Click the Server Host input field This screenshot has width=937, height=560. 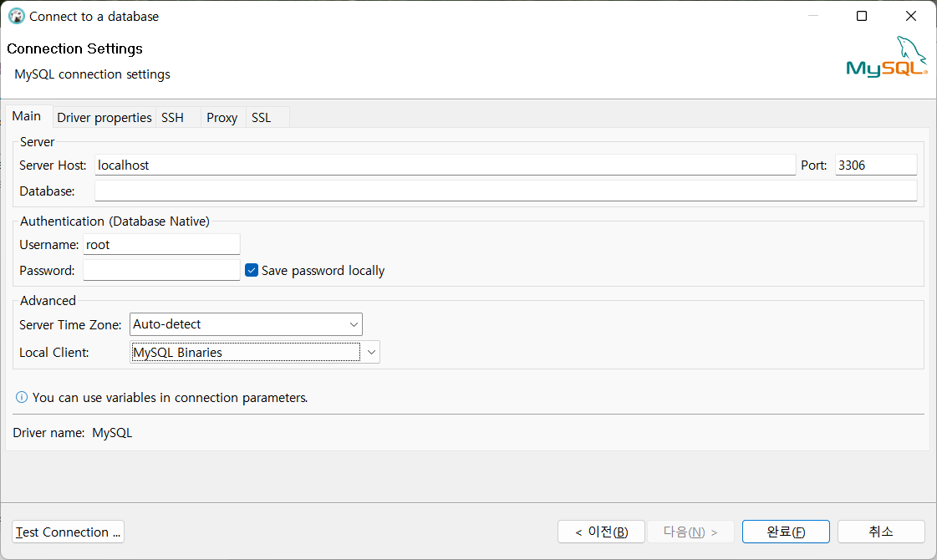tap(446, 165)
